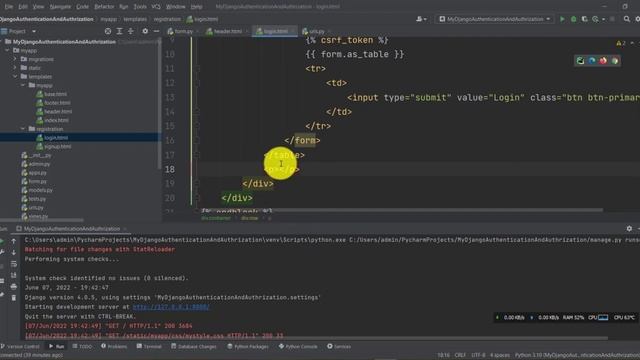Open run configuration dropdown
Screen dimensions: 640x360
[495, 19]
